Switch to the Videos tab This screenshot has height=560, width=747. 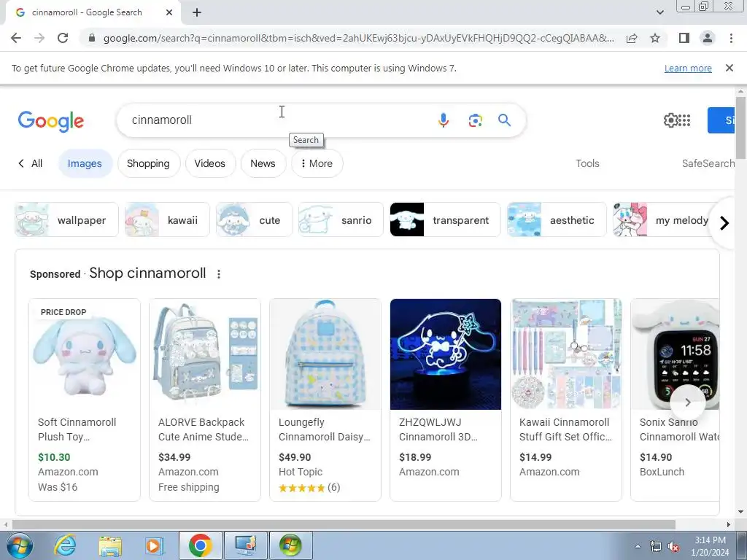pyautogui.click(x=209, y=163)
